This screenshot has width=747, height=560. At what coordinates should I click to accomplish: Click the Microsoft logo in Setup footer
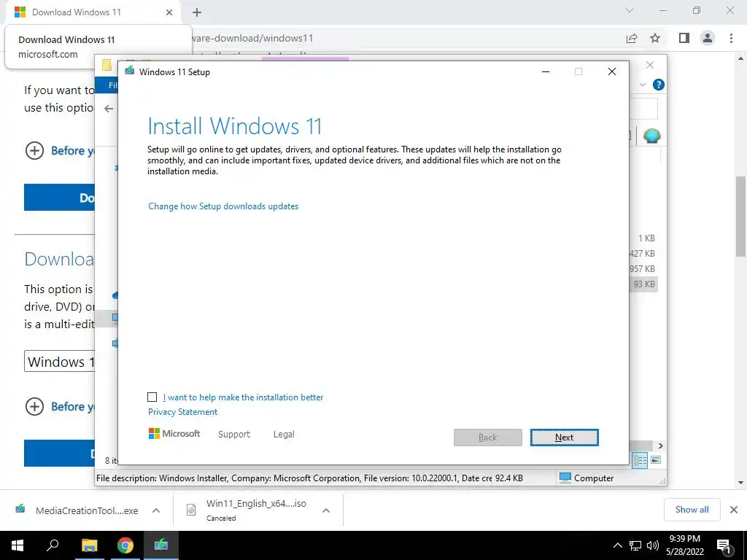click(x=174, y=433)
